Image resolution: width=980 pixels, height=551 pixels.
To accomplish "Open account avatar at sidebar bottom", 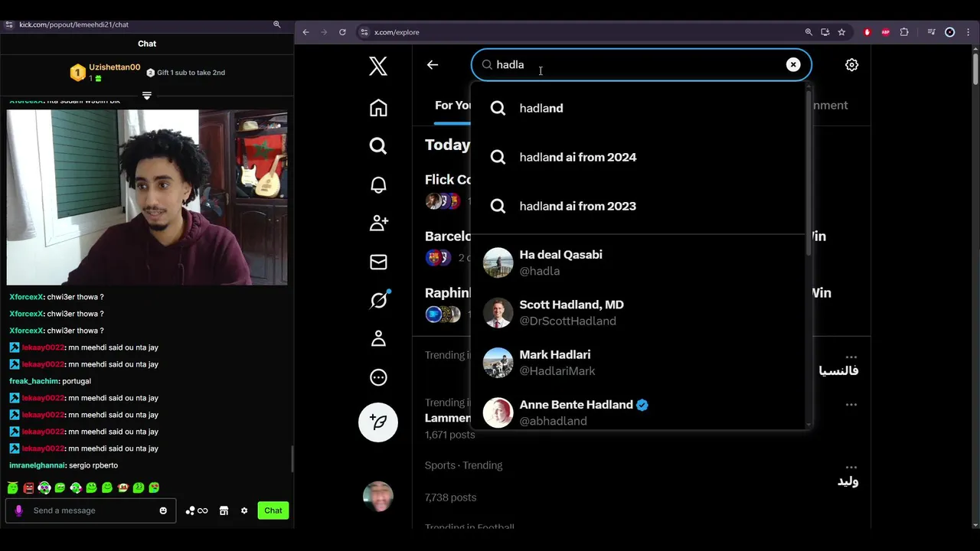I will (x=378, y=497).
